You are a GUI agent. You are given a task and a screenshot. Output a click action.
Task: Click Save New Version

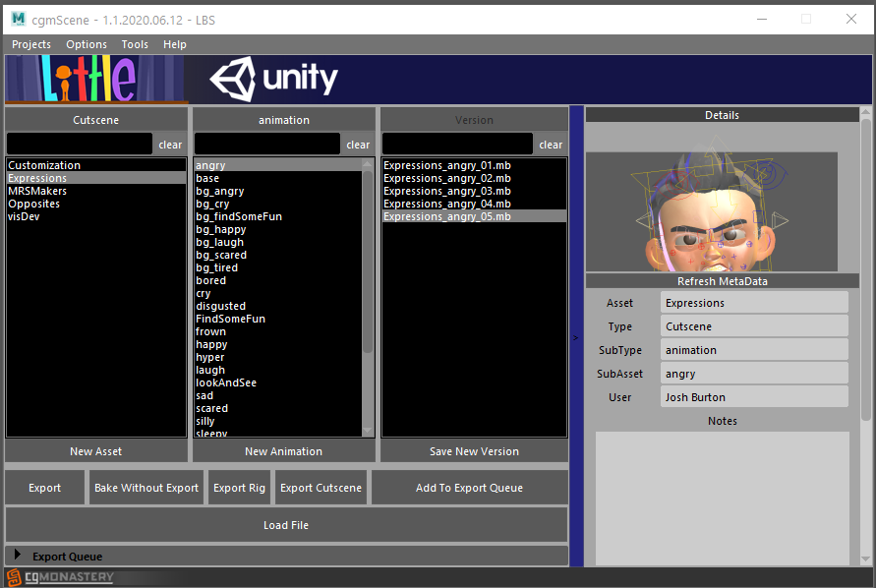474,451
